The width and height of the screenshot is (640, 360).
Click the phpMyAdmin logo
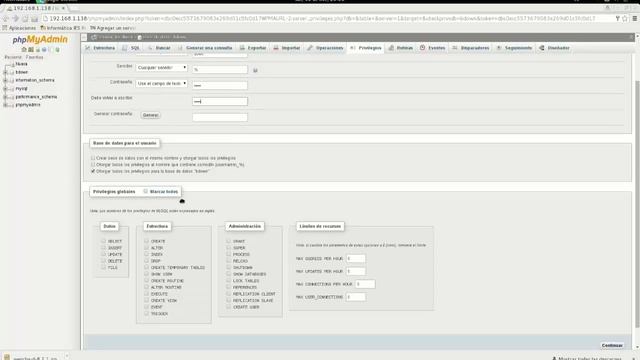pyautogui.click(x=40, y=40)
